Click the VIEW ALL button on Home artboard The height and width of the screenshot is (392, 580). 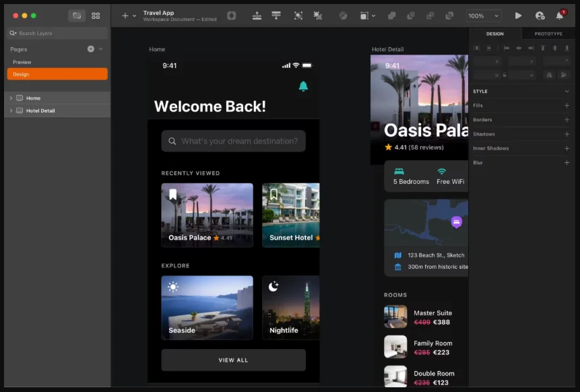[233, 360]
